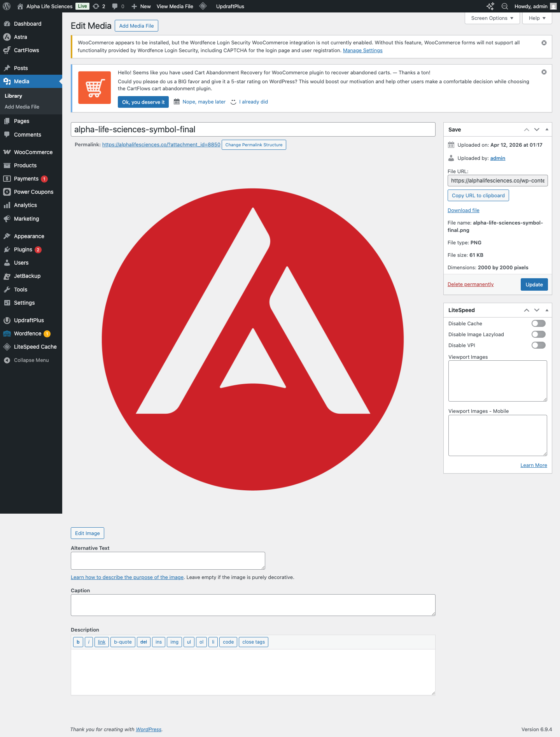Collapse the LiteSpeed panel with triangle toggle

[547, 310]
